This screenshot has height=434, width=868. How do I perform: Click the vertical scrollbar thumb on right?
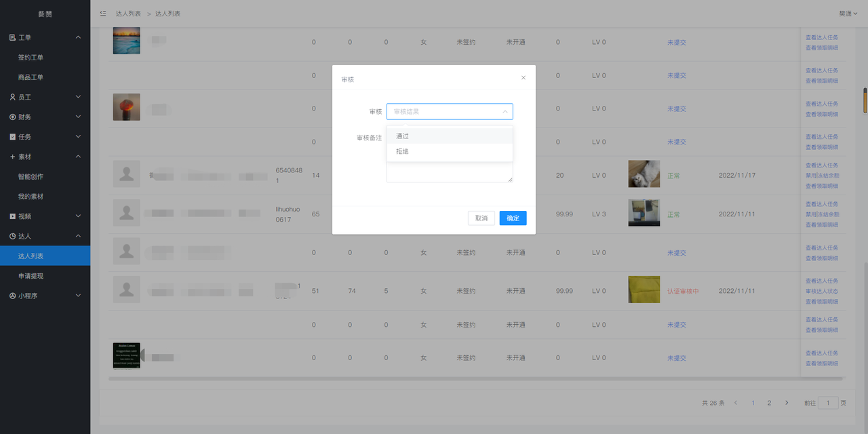pos(865,100)
